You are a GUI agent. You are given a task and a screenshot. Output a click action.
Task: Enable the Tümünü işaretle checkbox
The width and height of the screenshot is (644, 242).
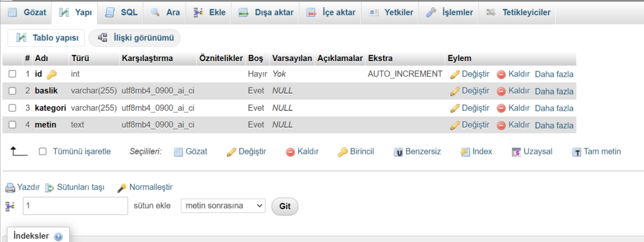[42, 151]
